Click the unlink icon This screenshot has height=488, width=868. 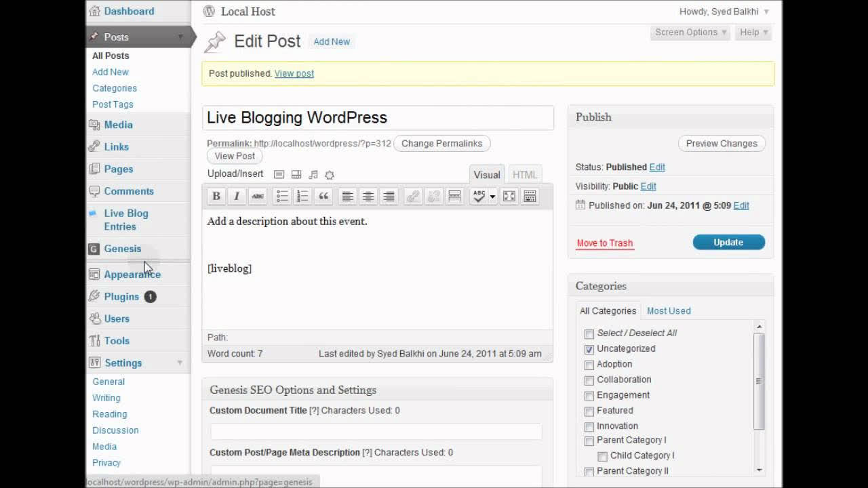(x=433, y=197)
